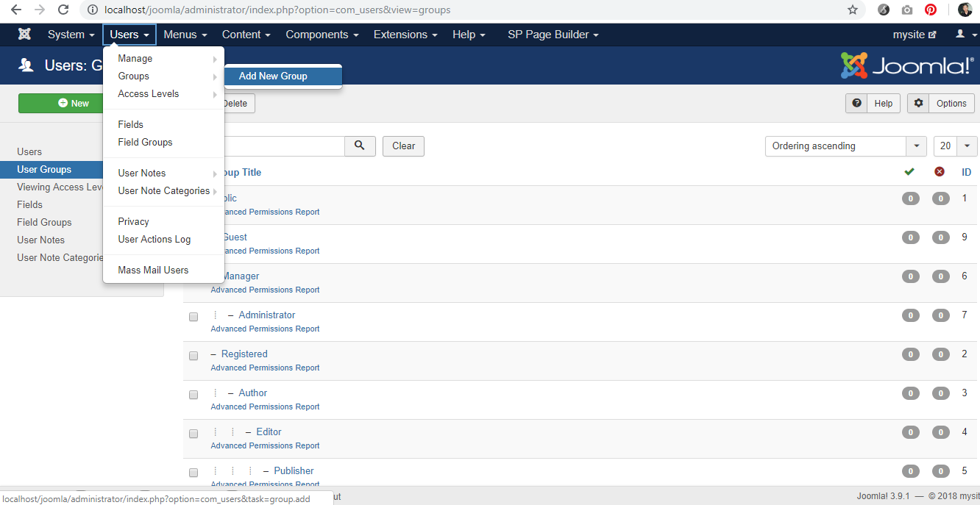Click the bookmark star icon in address bar
Screen dimensions: 980x505
point(852,10)
